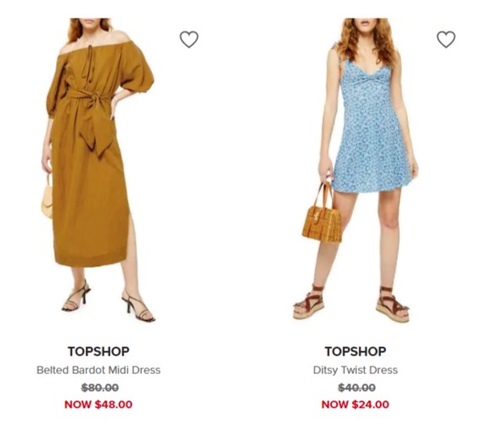Screen dimensions: 504x439
Task: Select the NOW $48.00 sale price
Action: coord(99,404)
